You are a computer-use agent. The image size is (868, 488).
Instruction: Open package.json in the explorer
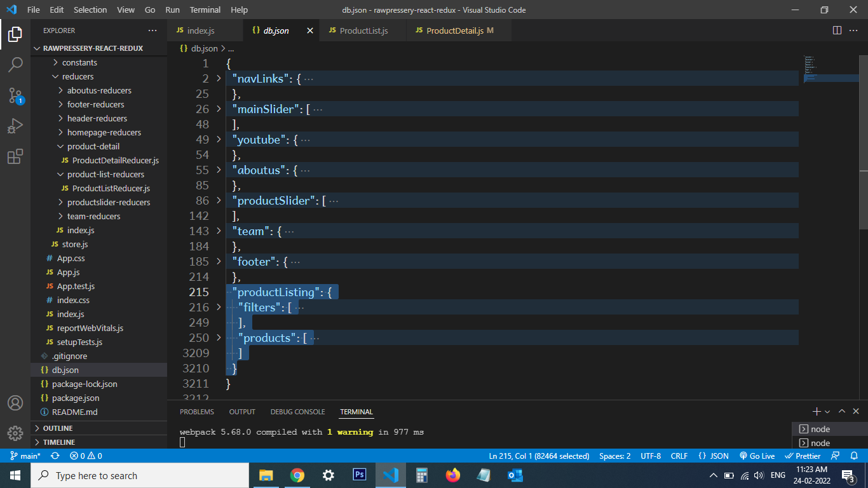98,398
